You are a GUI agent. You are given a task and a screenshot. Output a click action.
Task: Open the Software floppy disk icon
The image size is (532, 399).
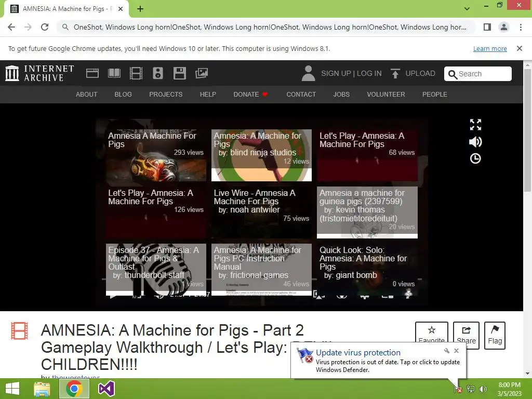click(179, 73)
